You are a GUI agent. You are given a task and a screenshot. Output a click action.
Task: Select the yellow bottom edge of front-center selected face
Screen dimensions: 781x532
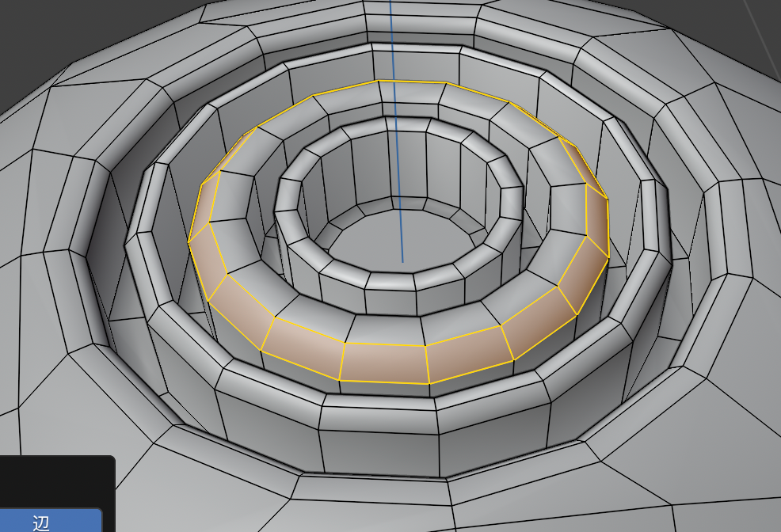[x=385, y=382]
